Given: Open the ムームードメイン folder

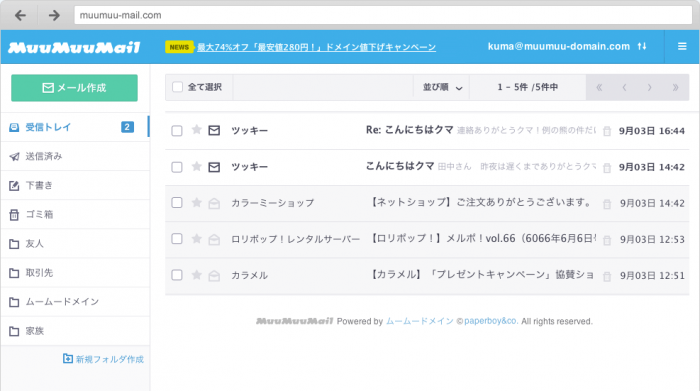Looking at the screenshot, I should coord(75,302).
